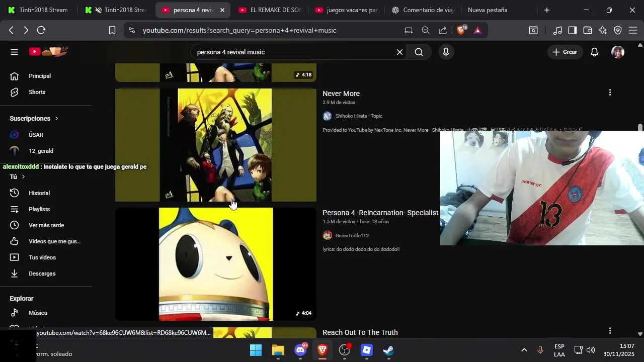Image resolution: width=644 pixels, height=362 pixels.
Task: Open more options for Never More
Action: pos(610,93)
